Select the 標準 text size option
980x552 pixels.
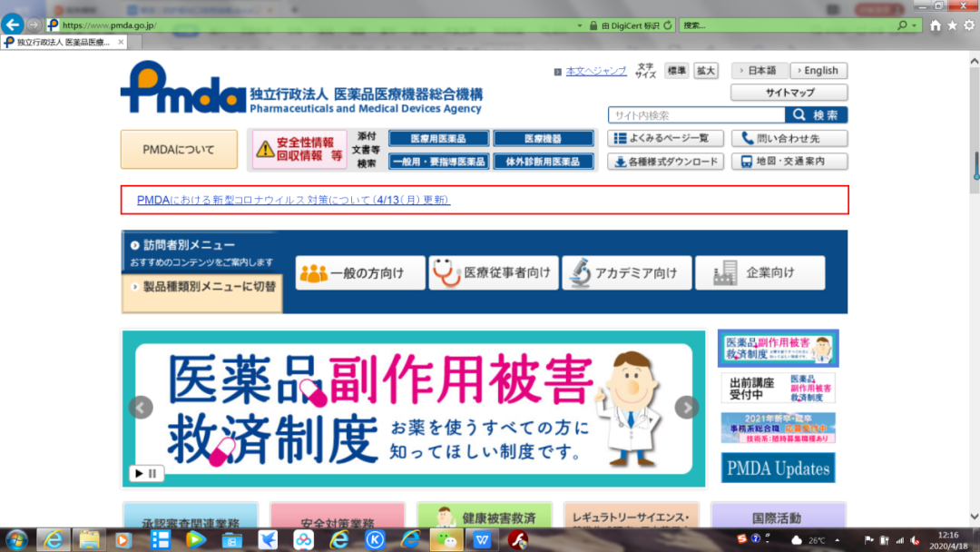pos(676,70)
